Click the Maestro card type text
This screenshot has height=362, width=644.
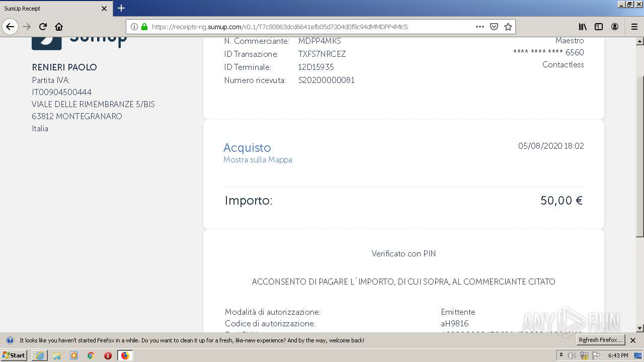pos(570,41)
